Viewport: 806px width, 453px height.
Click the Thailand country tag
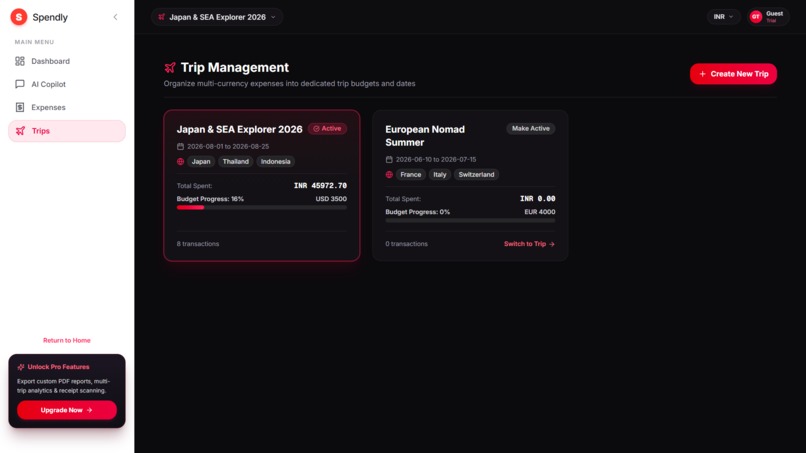[x=235, y=161]
